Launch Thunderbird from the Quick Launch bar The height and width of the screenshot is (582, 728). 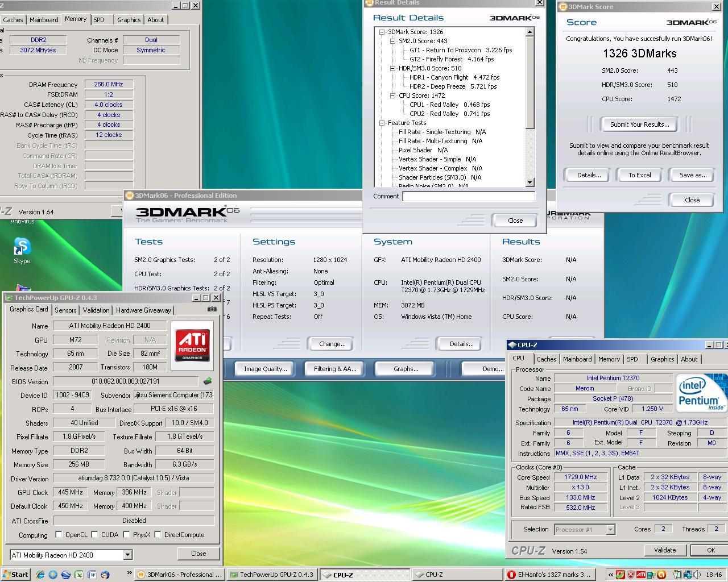click(105, 575)
